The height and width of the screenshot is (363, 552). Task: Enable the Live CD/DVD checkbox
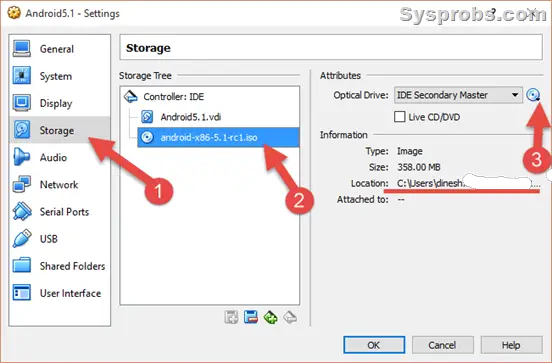400,117
